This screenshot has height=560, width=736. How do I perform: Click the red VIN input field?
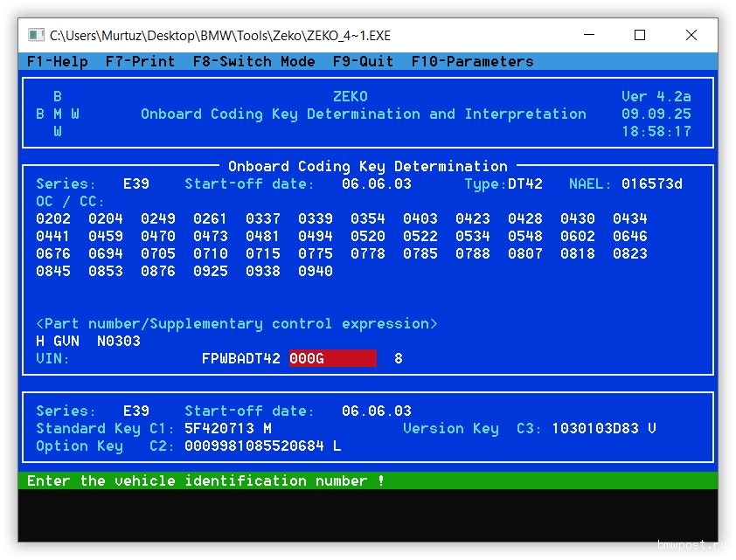click(x=332, y=358)
